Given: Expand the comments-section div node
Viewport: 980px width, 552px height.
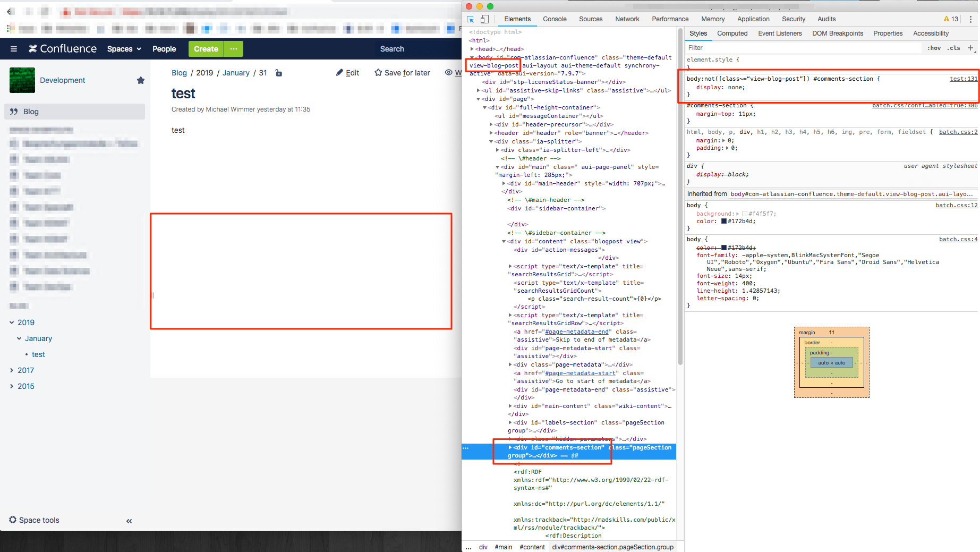Looking at the screenshot, I should point(510,447).
